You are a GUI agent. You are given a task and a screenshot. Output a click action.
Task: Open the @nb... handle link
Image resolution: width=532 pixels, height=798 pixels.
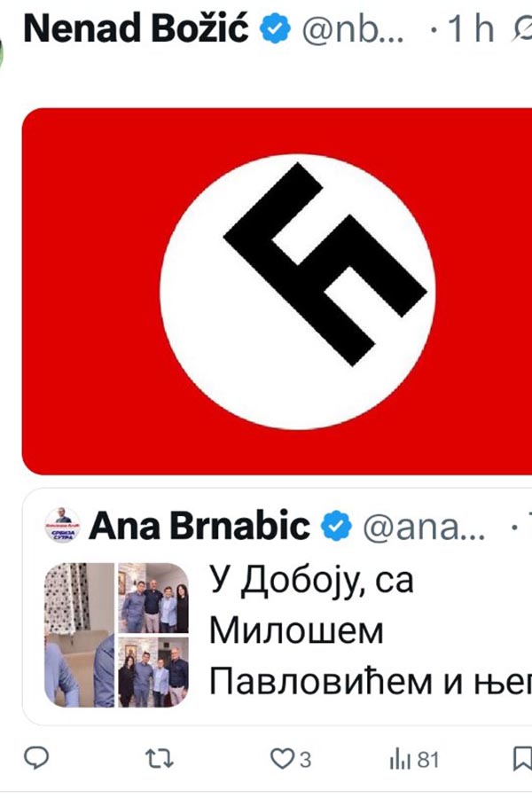353,30
